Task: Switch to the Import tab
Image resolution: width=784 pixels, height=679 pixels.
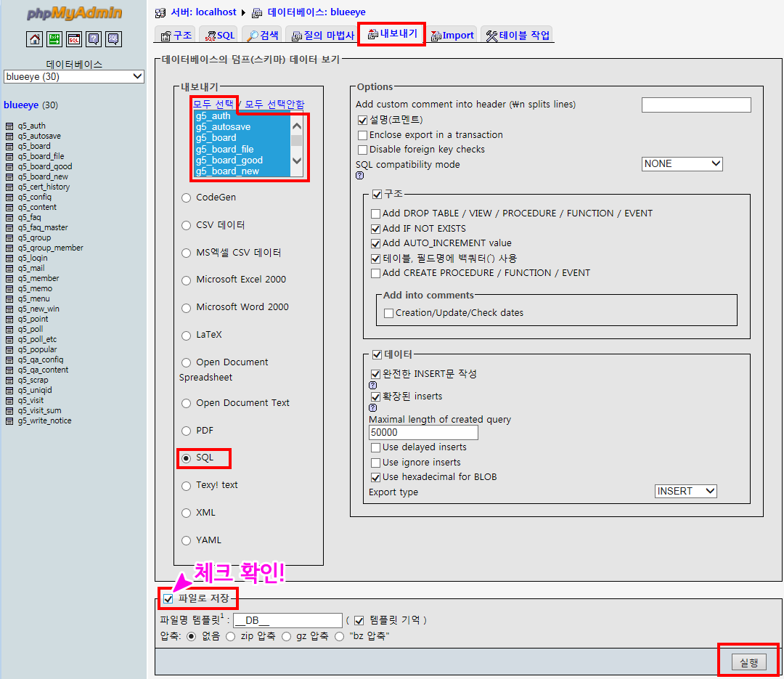Action: pyautogui.click(x=452, y=36)
